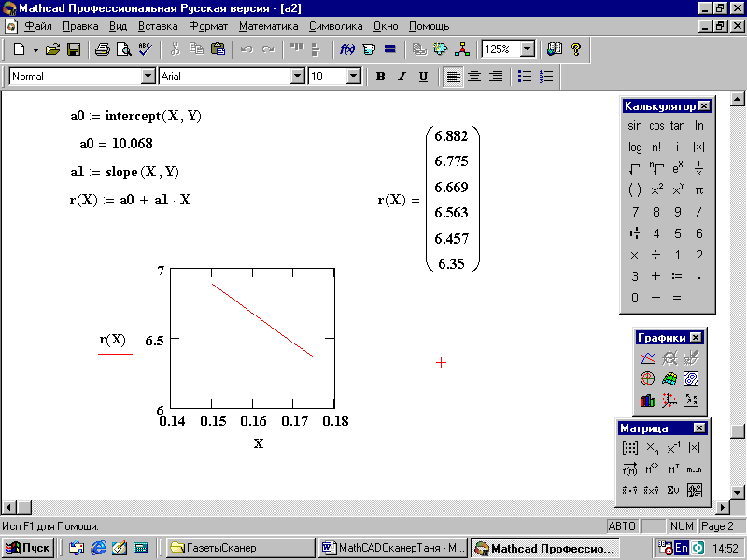The width and height of the screenshot is (747, 560).
Task: Print the worksheet with printer icon
Action: pyautogui.click(x=102, y=49)
